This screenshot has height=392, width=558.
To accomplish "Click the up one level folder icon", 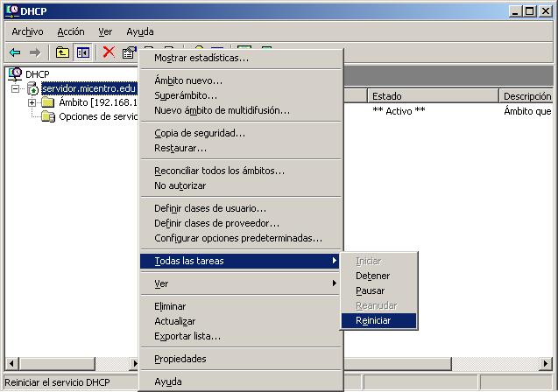I will (x=62, y=52).
